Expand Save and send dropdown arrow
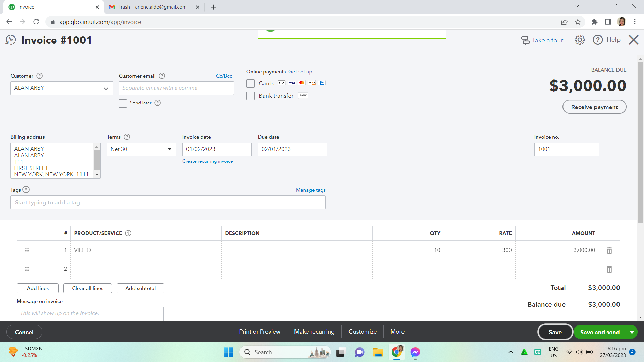 [x=632, y=333]
